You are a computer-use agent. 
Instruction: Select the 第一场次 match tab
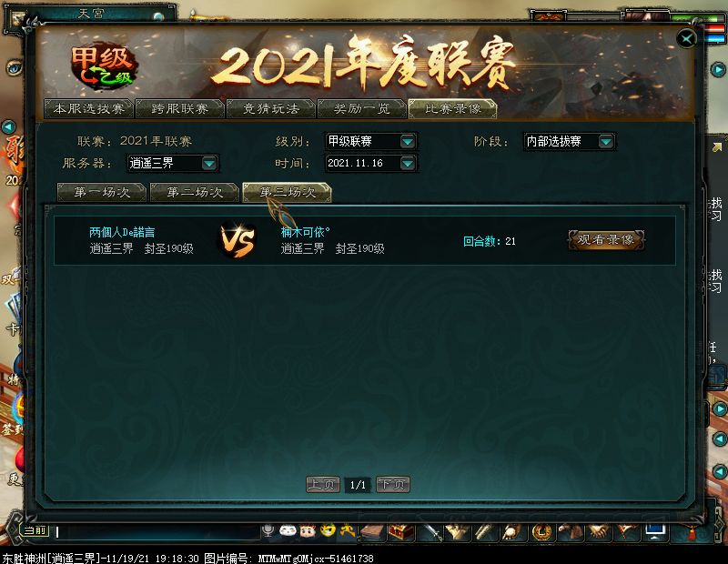(102, 192)
